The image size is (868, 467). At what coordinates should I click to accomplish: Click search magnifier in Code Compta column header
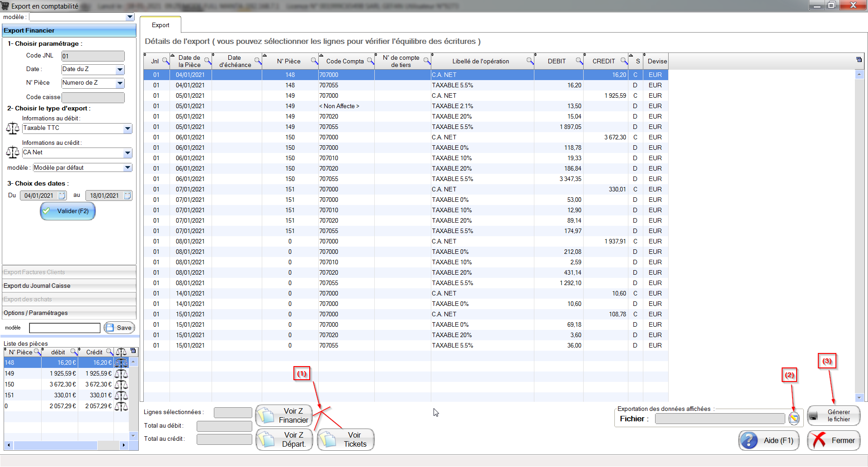[370, 61]
